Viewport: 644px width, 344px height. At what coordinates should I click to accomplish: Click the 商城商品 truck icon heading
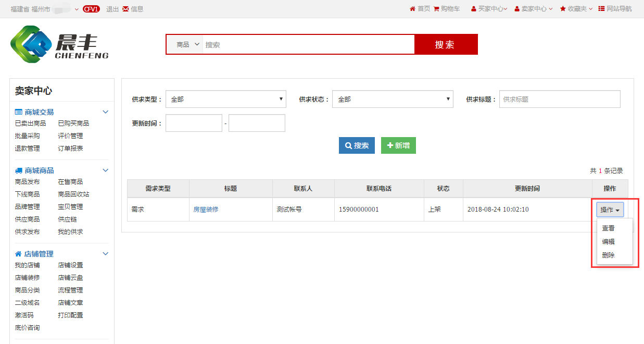[x=19, y=170]
